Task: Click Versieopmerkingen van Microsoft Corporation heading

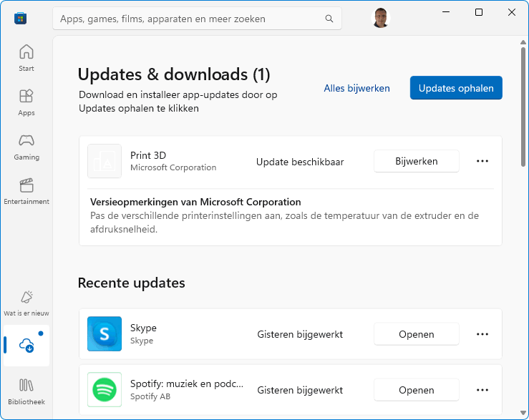Action: pyautogui.click(x=195, y=202)
